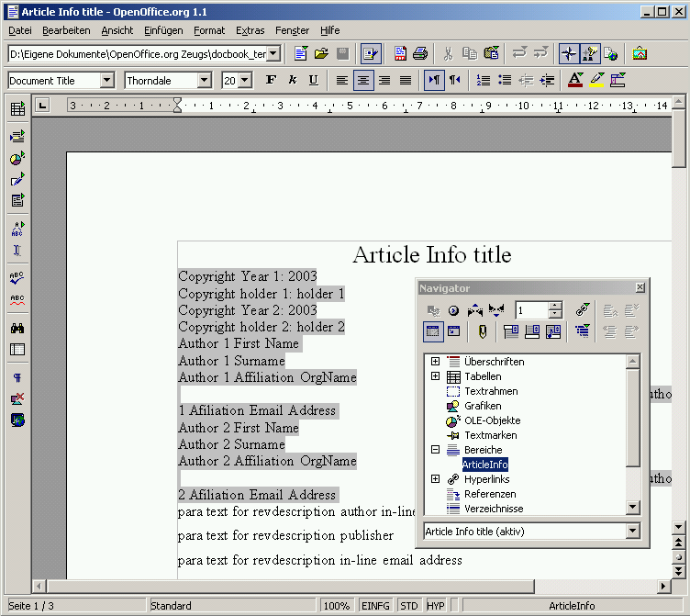Open the Extras menu
This screenshot has height=616, width=690.
pos(250,30)
